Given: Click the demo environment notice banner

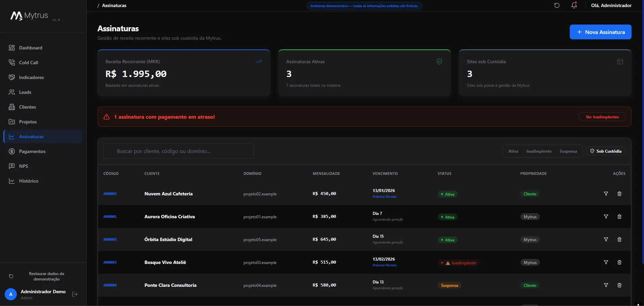Looking at the screenshot, I should point(364,6).
